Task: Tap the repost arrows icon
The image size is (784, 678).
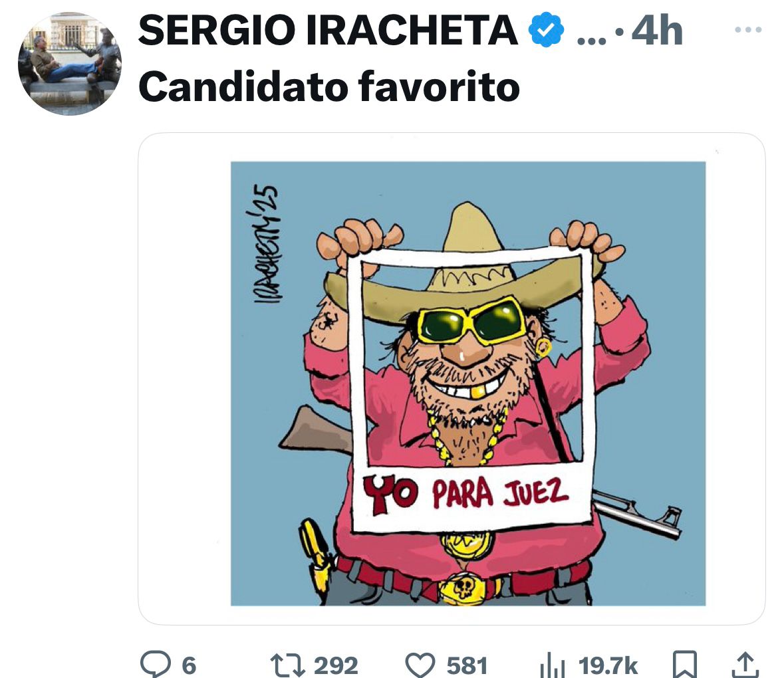Action: pyautogui.click(x=287, y=664)
